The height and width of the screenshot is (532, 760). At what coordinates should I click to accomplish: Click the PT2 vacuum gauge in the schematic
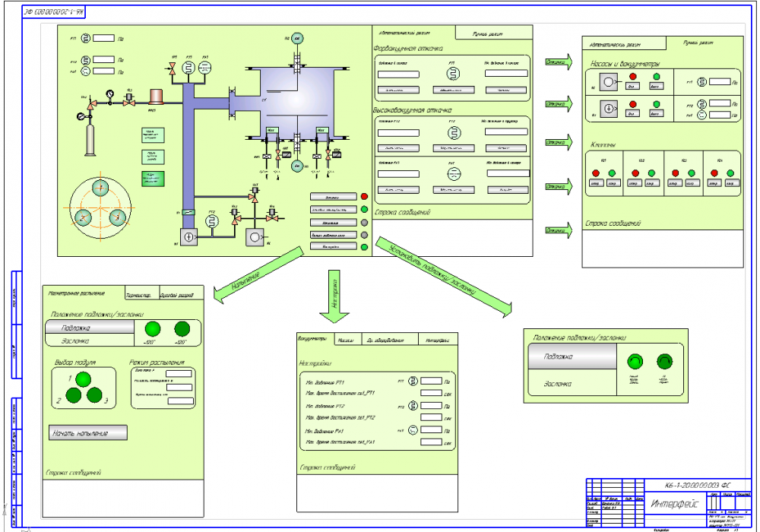click(x=214, y=220)
